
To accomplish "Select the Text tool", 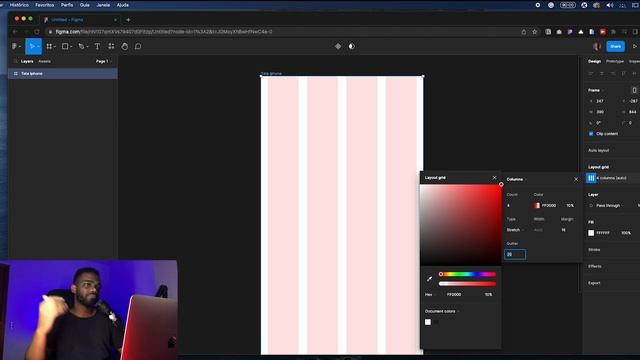I will 97,47.
